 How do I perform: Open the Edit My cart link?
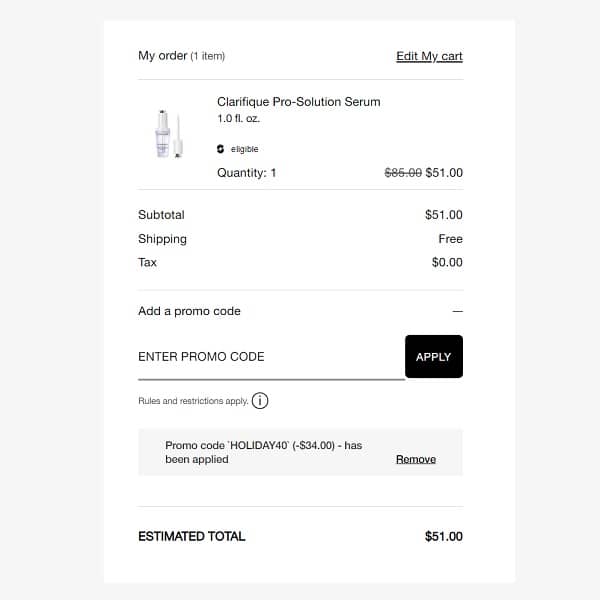pos(429,56)
